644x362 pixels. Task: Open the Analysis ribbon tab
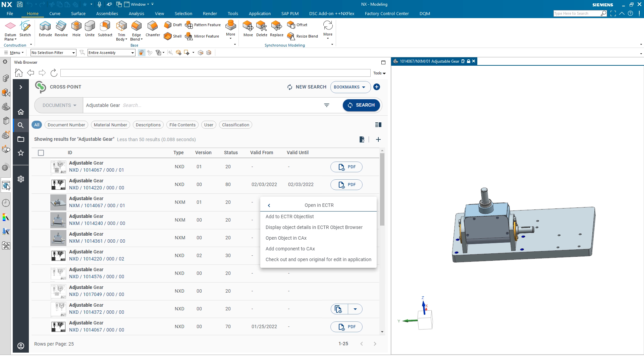[x=137, y=14]
